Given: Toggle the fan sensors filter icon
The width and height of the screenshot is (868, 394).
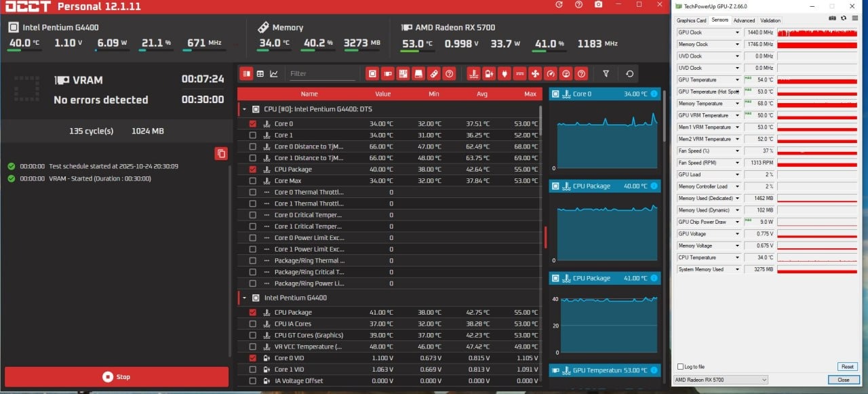Looking at the screenshot, I should tap(535, 73).
